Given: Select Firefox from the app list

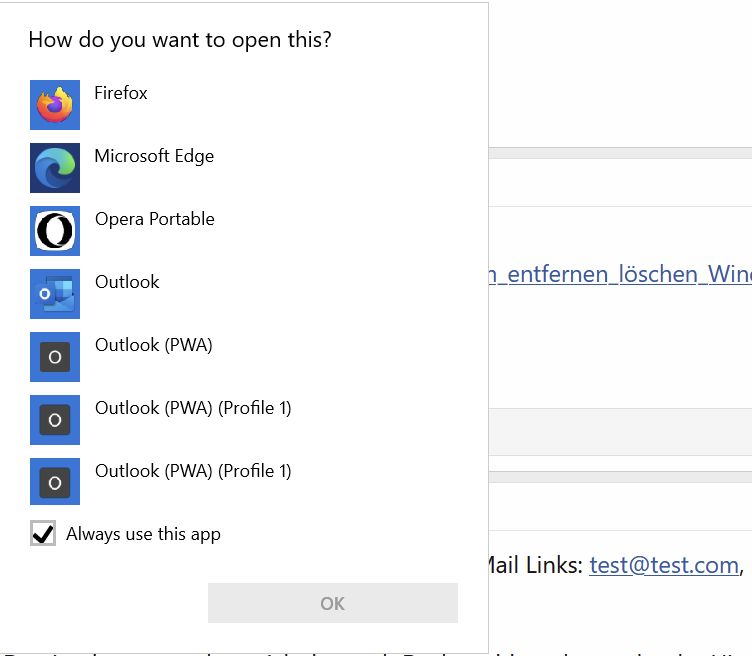Looking at the screenshot, I should point(121,93).
